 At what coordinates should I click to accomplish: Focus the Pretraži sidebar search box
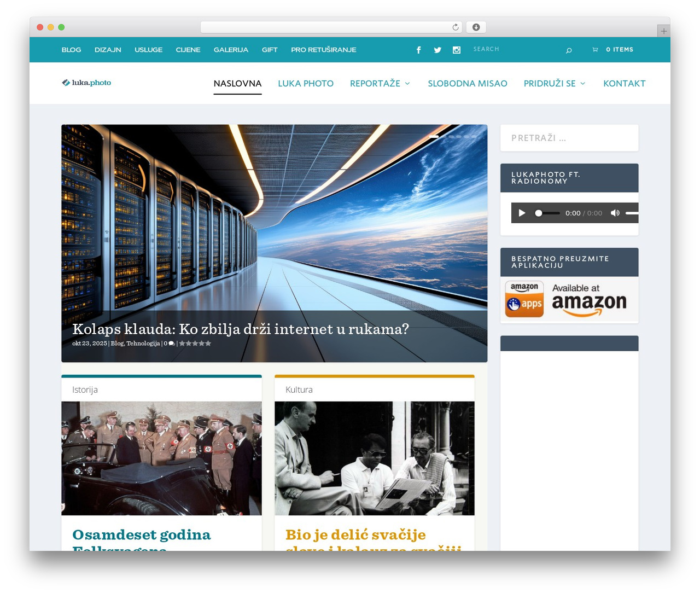coord(569,138)
